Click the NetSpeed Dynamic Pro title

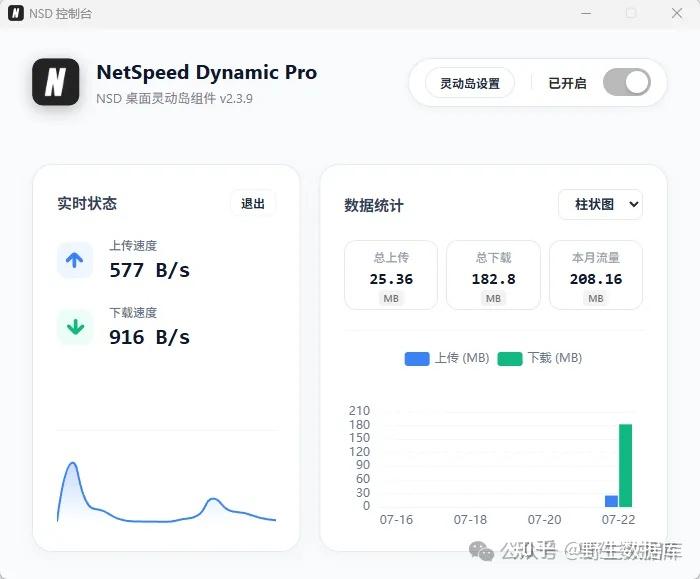point(207,72)
